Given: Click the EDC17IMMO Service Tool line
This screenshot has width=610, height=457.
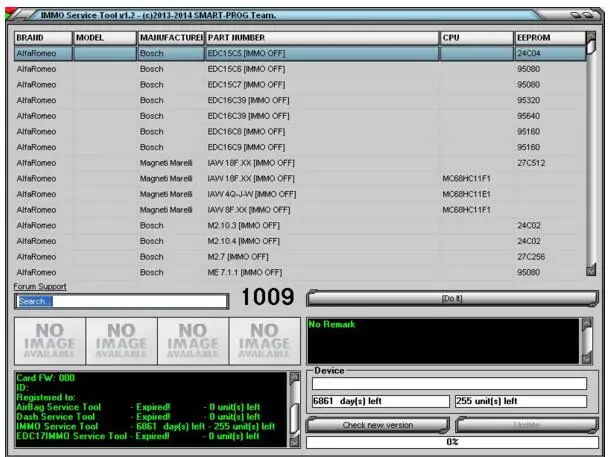Looking at the screenshot, I should (x=138, y=436).
